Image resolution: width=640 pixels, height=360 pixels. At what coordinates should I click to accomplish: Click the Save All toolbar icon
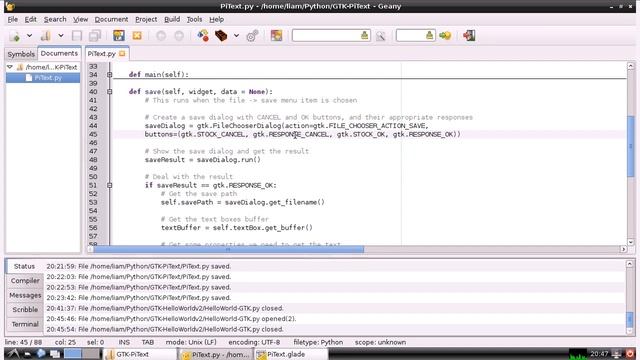[95, 36]
